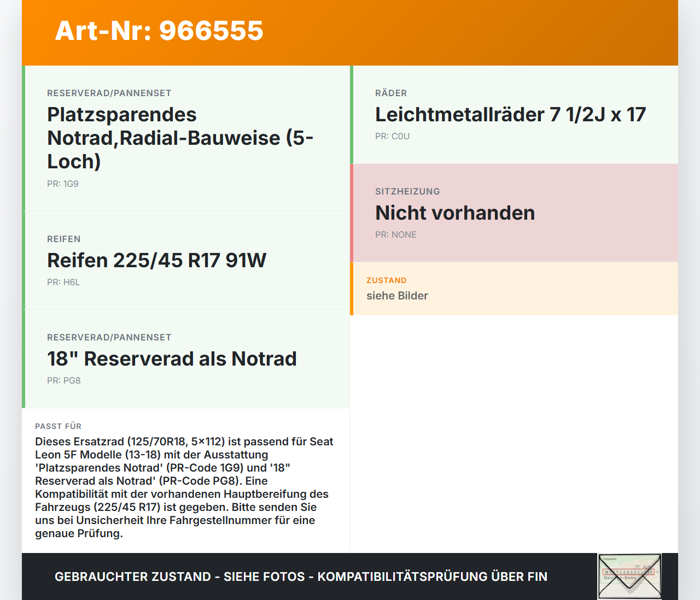This screenshot has width=700, height=600.
Task: Click the SITZHEIZUNG Nicht vorhanden panel
Action: coord(514,212)
